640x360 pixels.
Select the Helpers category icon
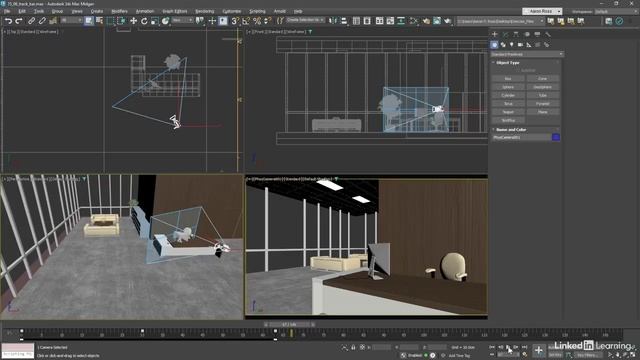tap(529, 44)
